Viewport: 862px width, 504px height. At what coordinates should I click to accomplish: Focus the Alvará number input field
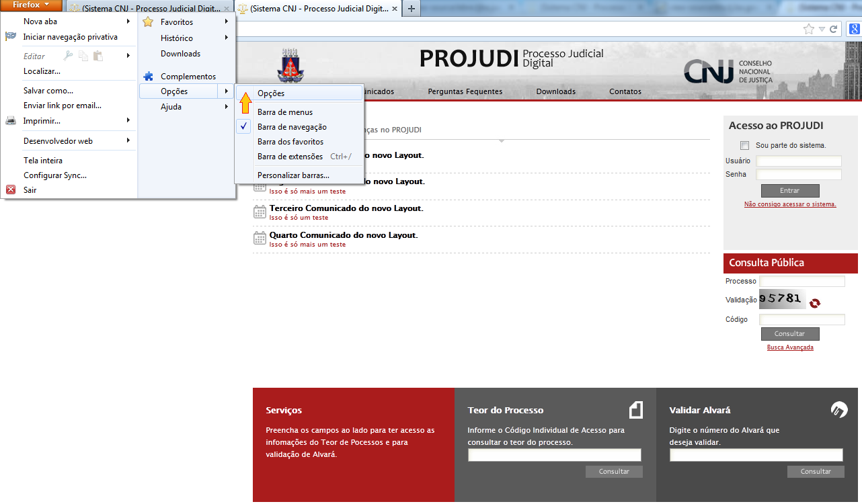coord(756,455)
